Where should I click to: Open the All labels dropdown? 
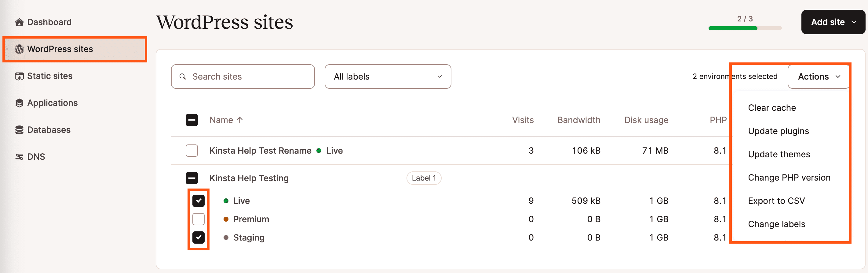point(388,77)
